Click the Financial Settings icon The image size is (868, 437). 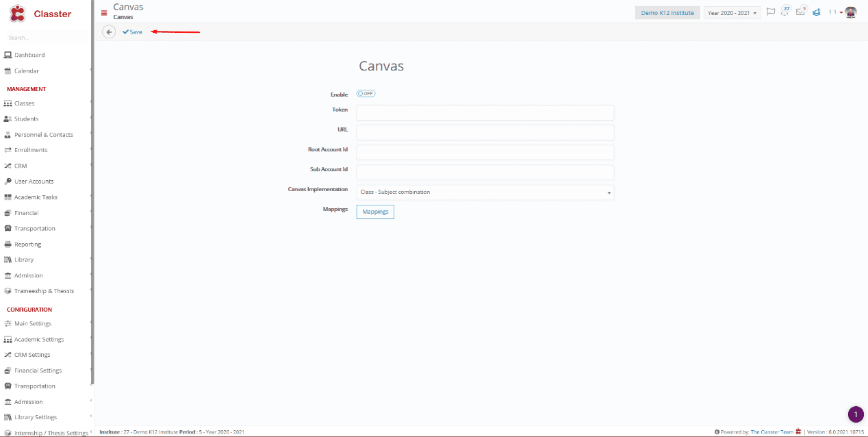click(x=8, y=371)
